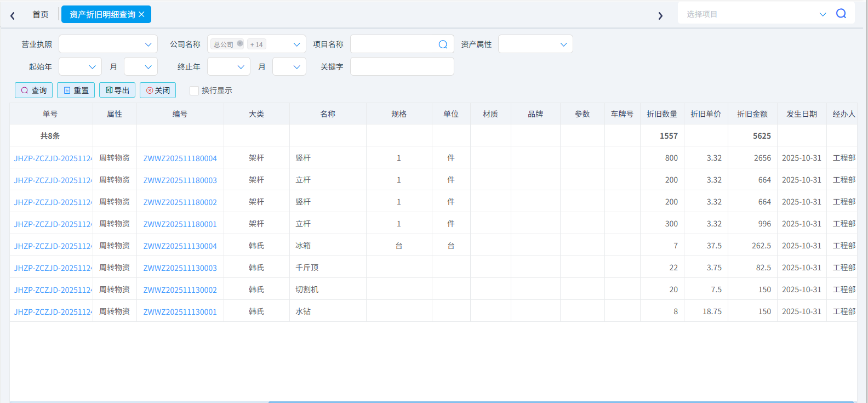Open the 起始年 year dropdown

(x=80, y=67)
